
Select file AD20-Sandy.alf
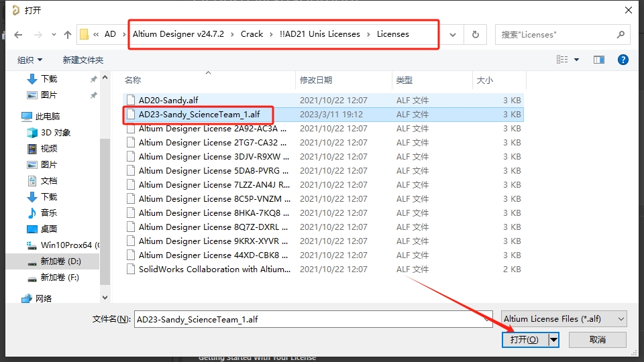[x=323, y=100]
